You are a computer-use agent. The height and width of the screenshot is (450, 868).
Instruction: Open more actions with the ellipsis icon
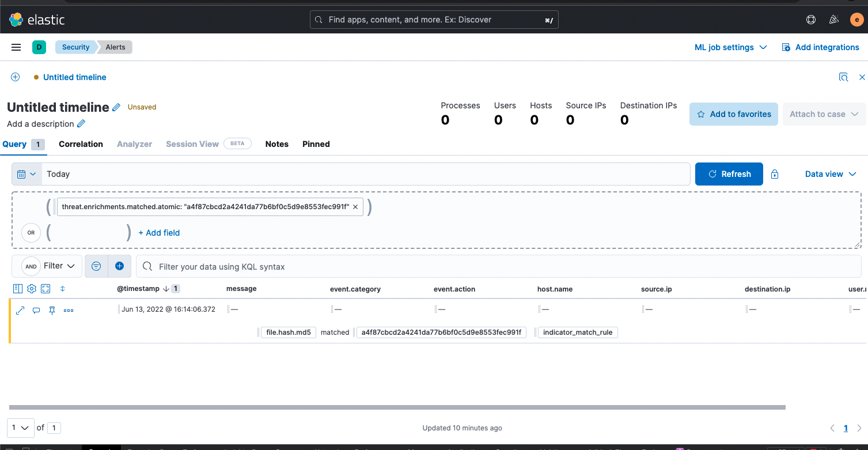[x=68, y=310]
